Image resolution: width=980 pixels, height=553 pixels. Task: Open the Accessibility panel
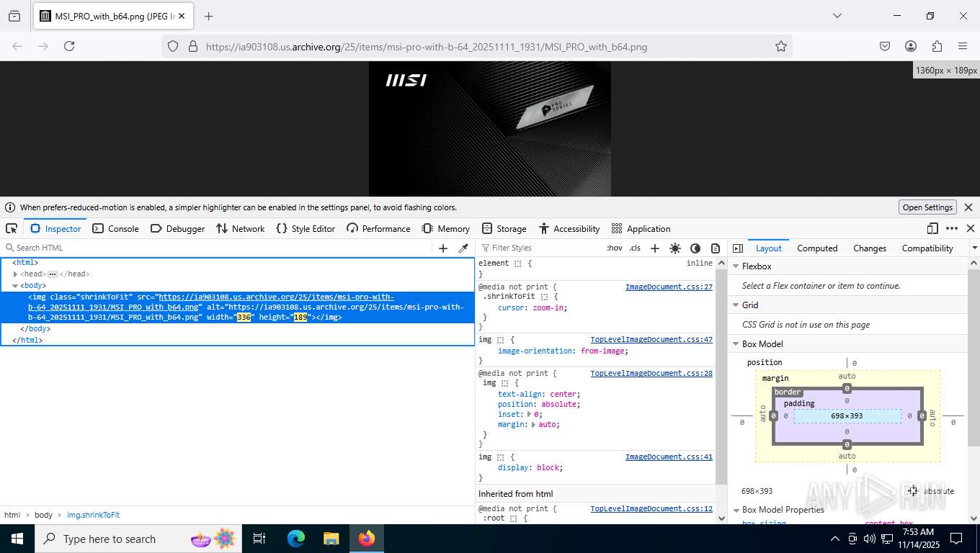tap(569, 228)
